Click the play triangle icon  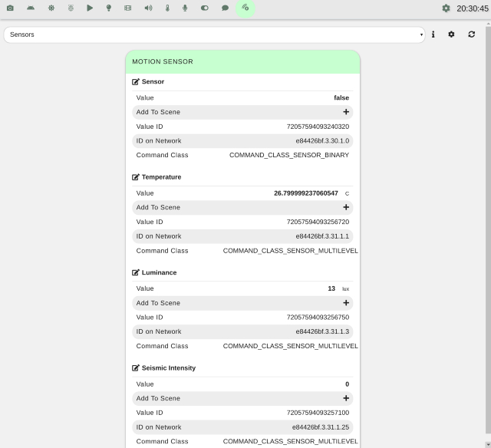(x=90, y=8)
